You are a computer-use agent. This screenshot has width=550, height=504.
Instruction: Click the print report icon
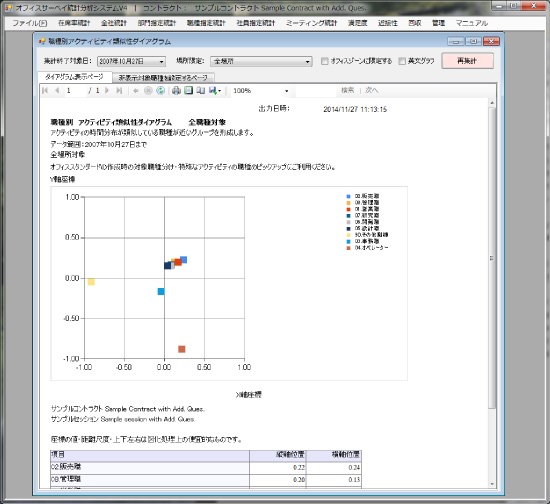pyautogui.click(x=176, y=90)
